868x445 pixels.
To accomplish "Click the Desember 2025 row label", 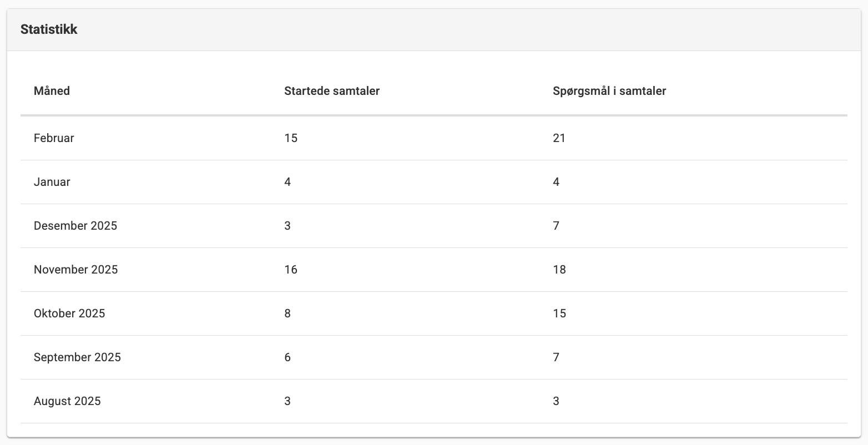I will pos(75,226).
